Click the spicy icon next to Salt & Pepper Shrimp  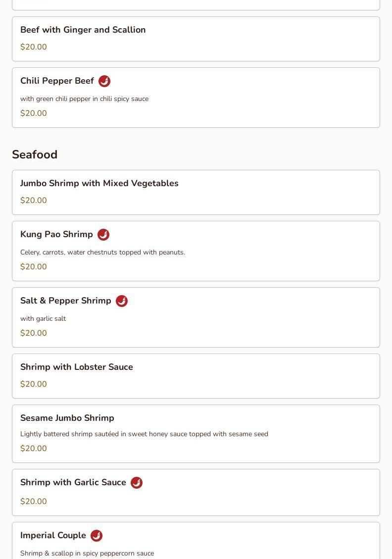pyautogui.click(x=122, y=301)
